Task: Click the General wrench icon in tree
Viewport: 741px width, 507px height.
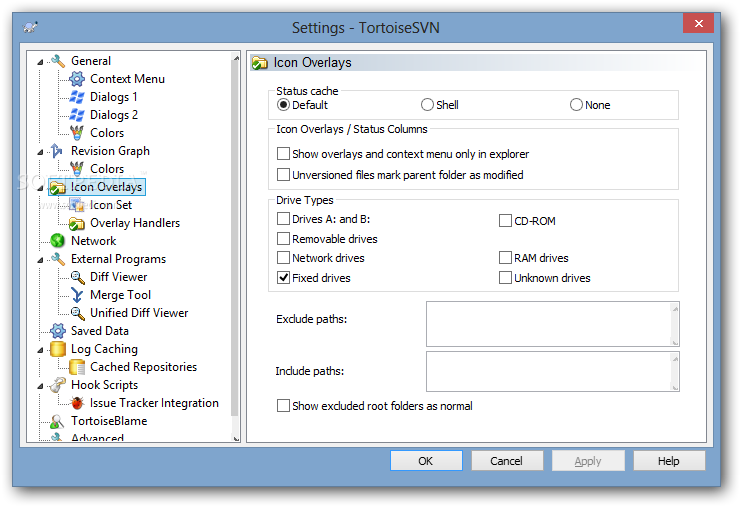Action: click(58, 61)
